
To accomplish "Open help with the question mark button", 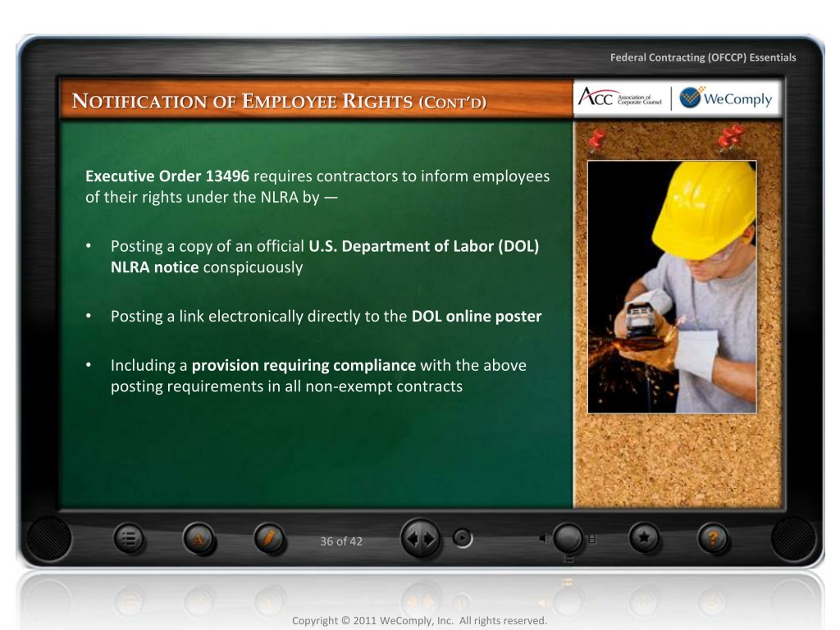I will pyautogui.click(x=713, y=538).
